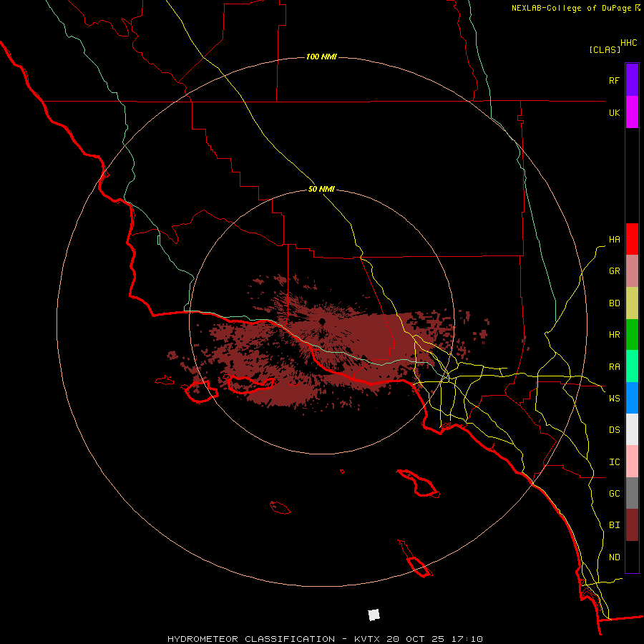
Task: Click the HR legend label
Action: 614,335
